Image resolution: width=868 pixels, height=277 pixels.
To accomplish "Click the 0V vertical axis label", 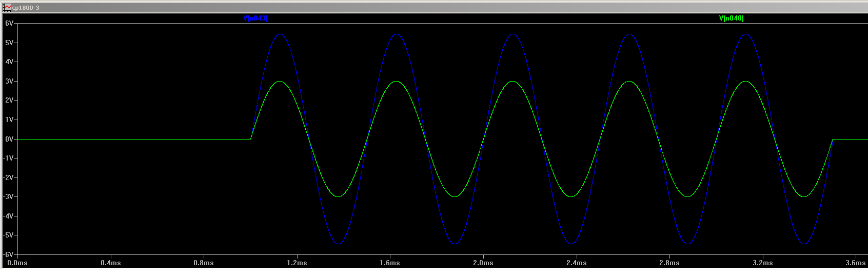I will click(9, 139).
